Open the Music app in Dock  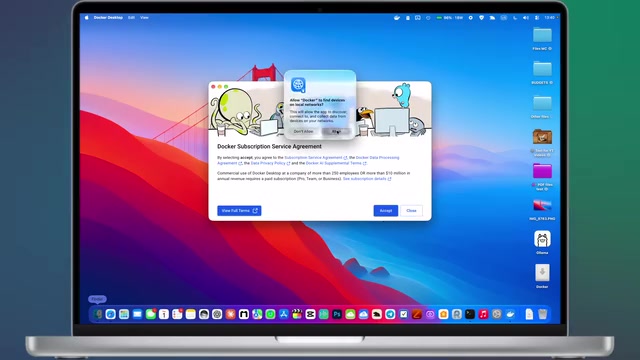(x=483, y=314)
